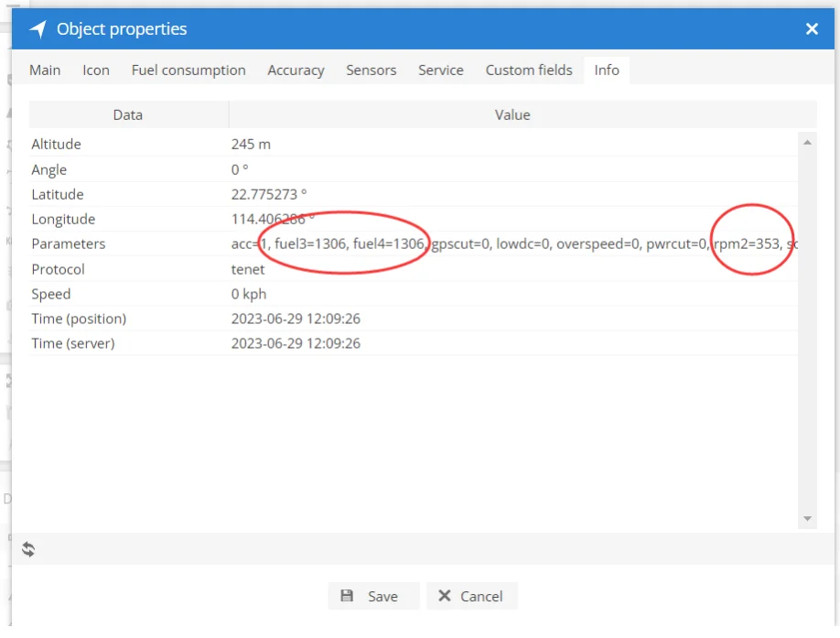Open the Icon tab

96,70
